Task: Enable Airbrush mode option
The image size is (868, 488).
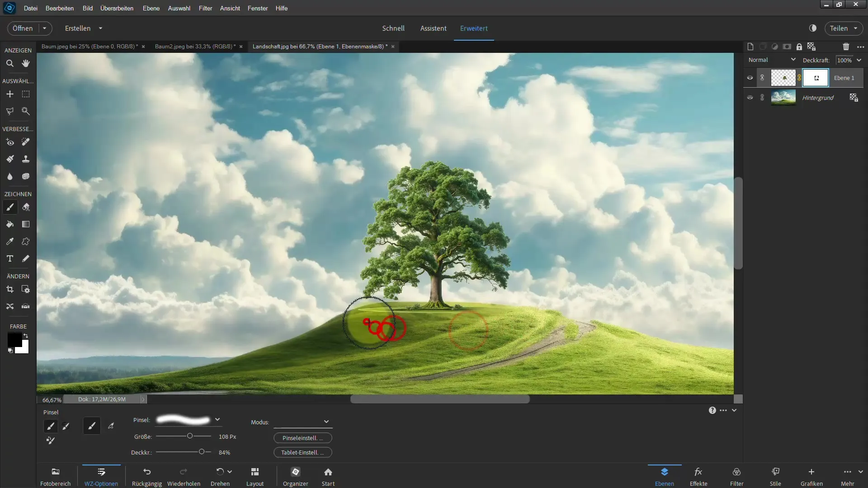Action: (111, 426)
